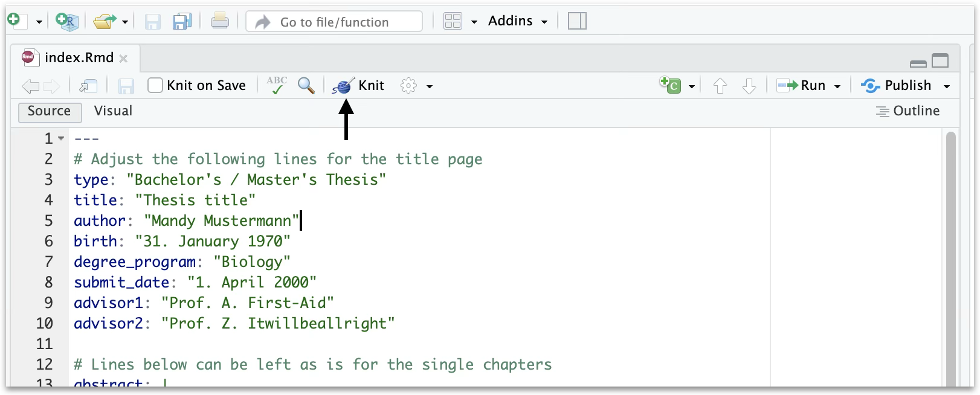Screen dimensions: 980x395
Task: Close the index.Rmd tab
Action: [123, 59]
